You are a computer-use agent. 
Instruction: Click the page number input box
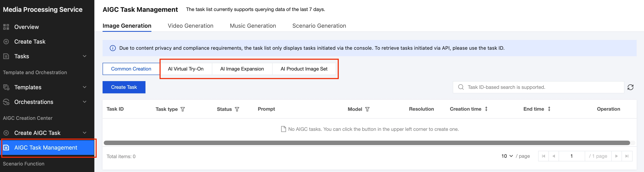[571, 156]
